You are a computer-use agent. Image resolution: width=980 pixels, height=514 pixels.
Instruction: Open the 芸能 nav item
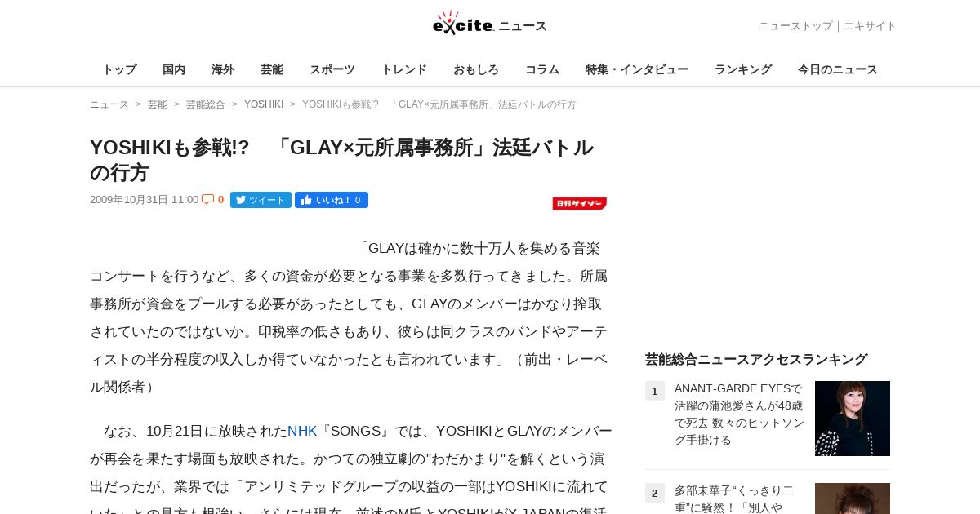272,69
